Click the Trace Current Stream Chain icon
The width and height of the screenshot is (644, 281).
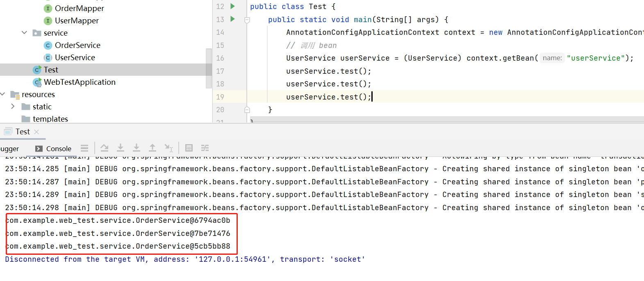coord(205,148)
